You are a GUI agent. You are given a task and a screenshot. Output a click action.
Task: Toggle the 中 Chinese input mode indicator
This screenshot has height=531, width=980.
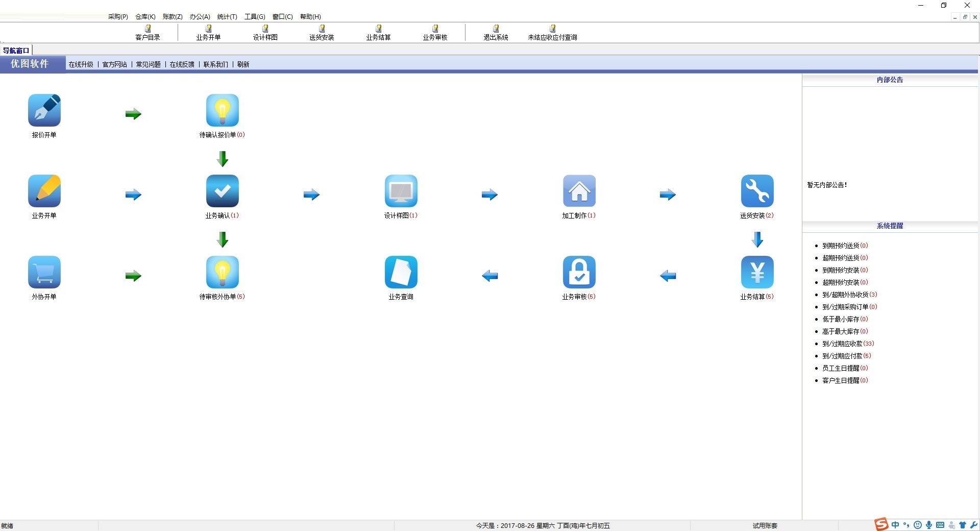(895, 525)
